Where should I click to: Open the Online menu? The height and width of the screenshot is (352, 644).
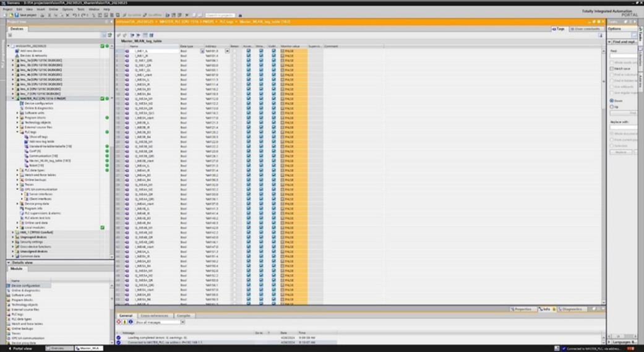[53, 9]
